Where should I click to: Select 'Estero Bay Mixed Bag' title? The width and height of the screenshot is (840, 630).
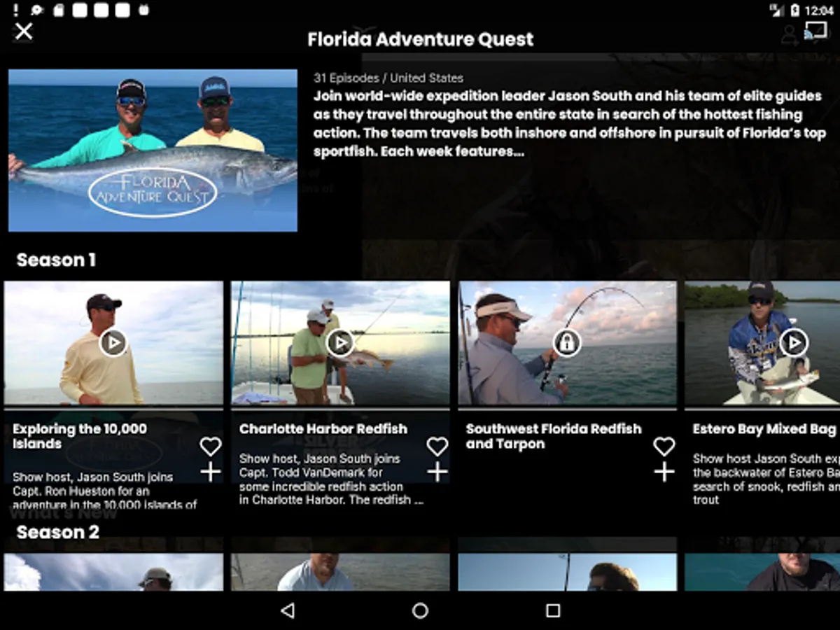pyautogui.click(x=765, y=429)
